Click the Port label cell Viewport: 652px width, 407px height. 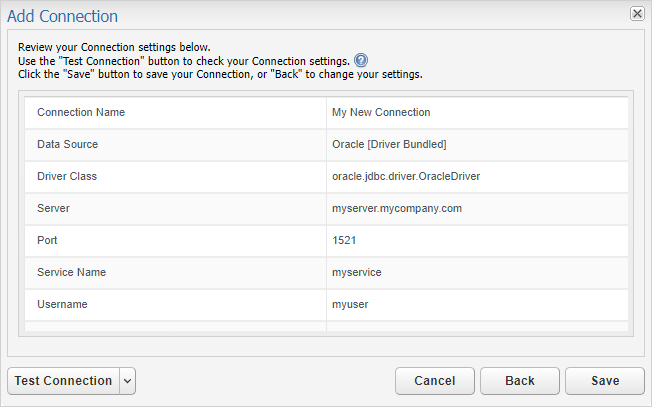click(x=175, y=241)
